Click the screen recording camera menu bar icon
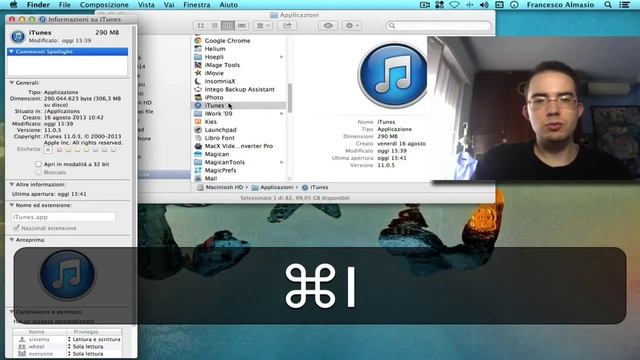 (424, 5)
